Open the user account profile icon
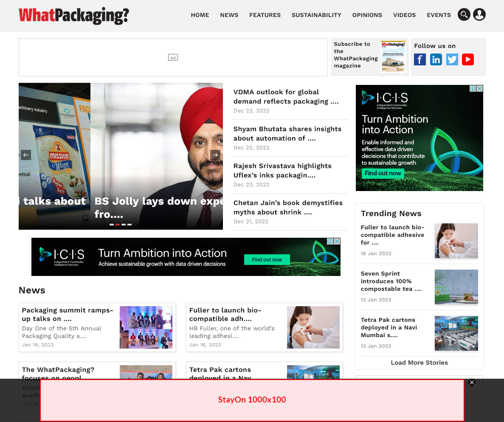504x422 pixels. (x=479, y=14)
